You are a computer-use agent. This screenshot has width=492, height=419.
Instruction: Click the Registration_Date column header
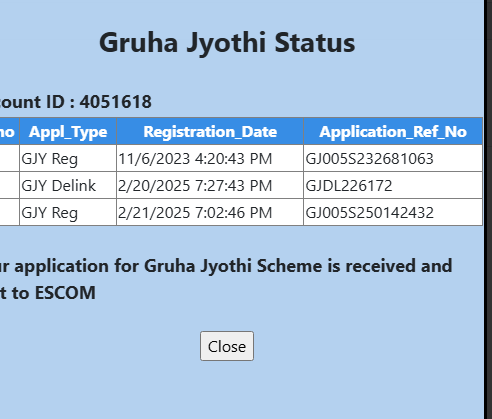point(210,131)
